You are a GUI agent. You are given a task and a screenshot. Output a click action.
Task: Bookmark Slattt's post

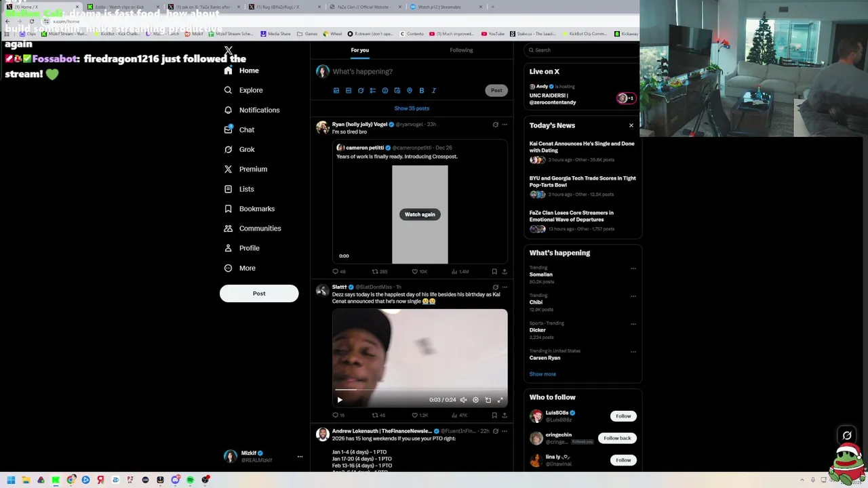[494, 415]
